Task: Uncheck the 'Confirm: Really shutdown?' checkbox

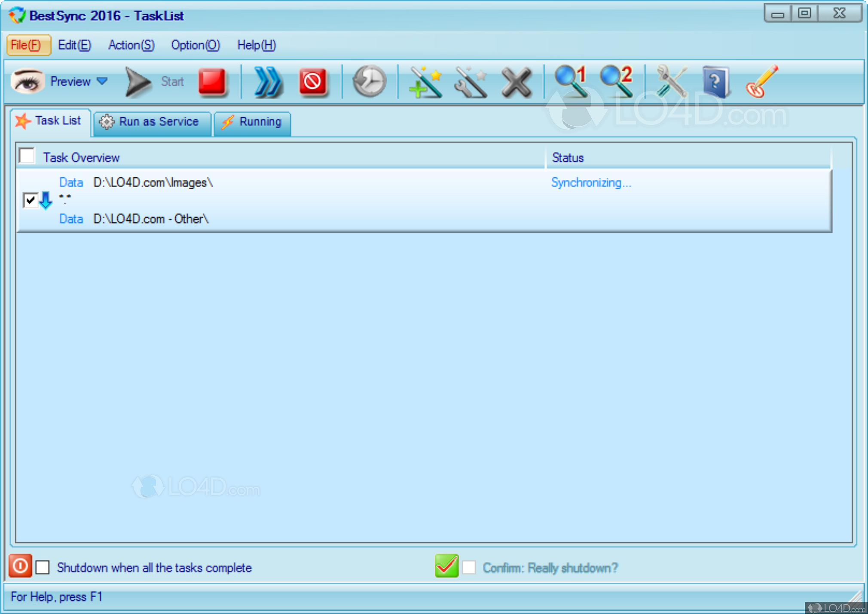Action: (470, 567)
